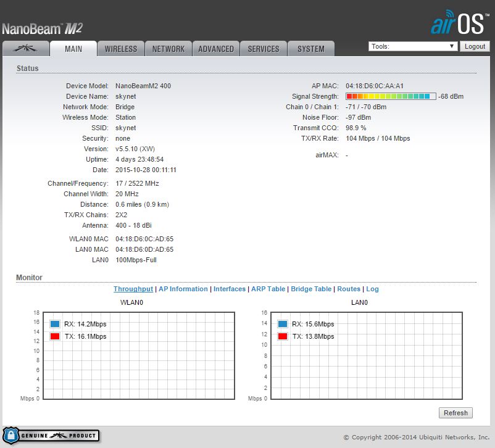This screenshot has height=448, width=495.
Task: Open the SYSTEM tab
Action: pyautogui.click(x=311, y=49)
